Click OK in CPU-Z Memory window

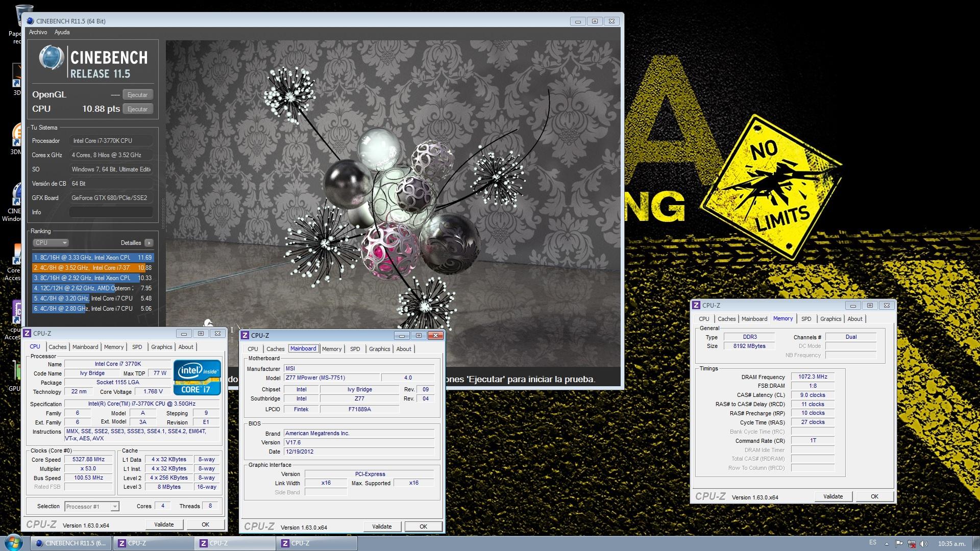(874, 496)
